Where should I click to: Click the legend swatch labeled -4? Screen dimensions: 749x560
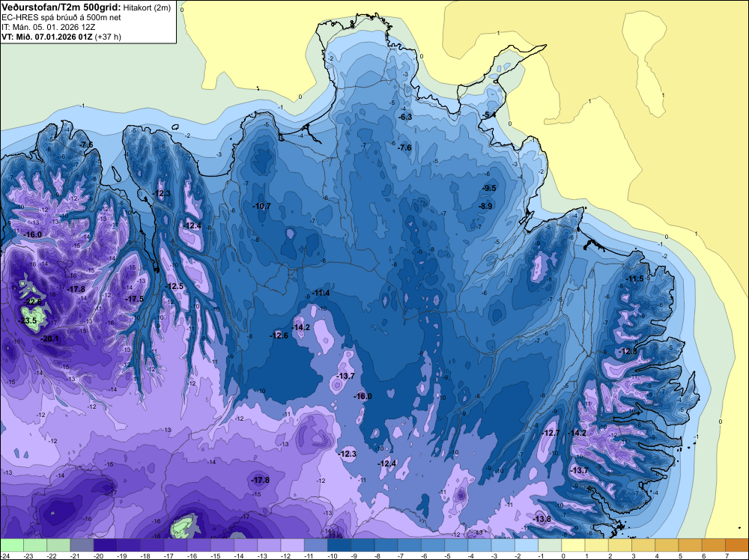click(479, 545)
